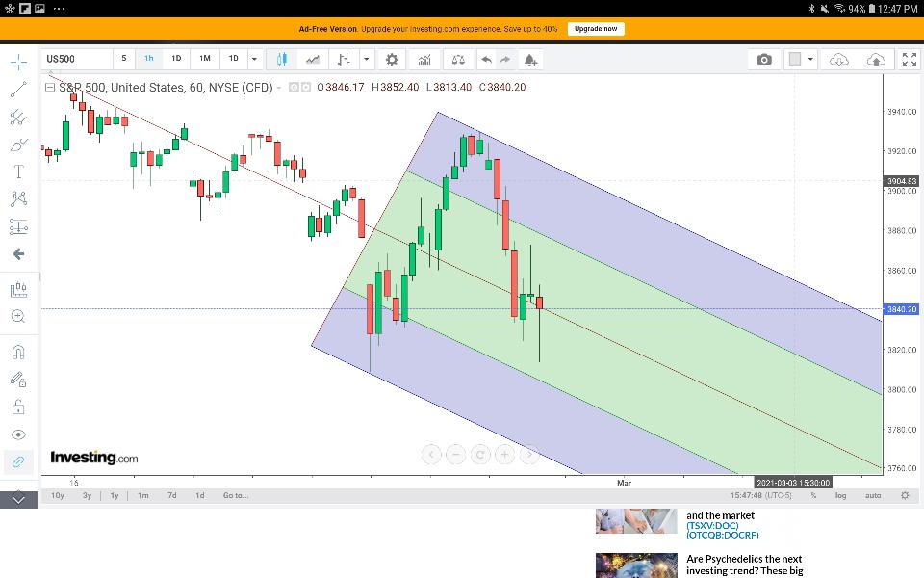Redo chart action
Screen dimensions: 924x578
pos(505,59)
